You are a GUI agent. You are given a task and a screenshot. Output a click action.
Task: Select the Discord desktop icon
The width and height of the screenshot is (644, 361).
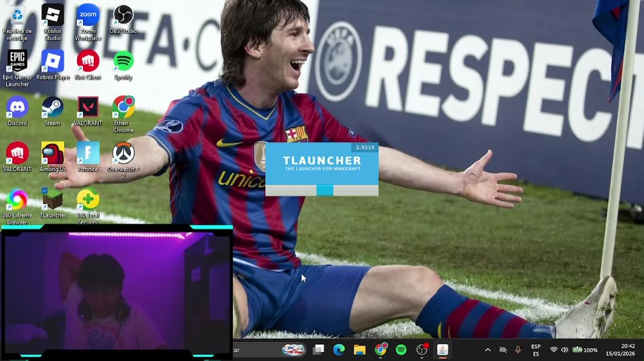point(17,111)
